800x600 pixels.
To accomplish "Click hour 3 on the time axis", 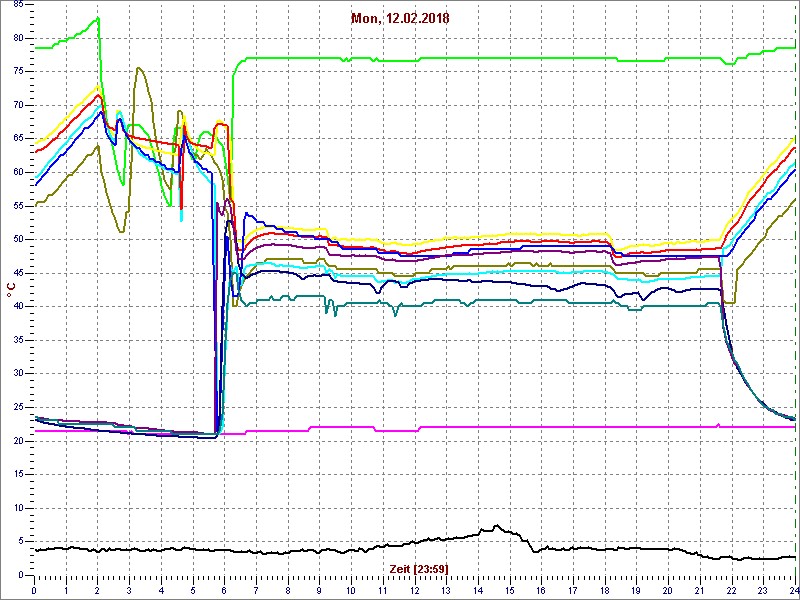I will pos(129,590).
